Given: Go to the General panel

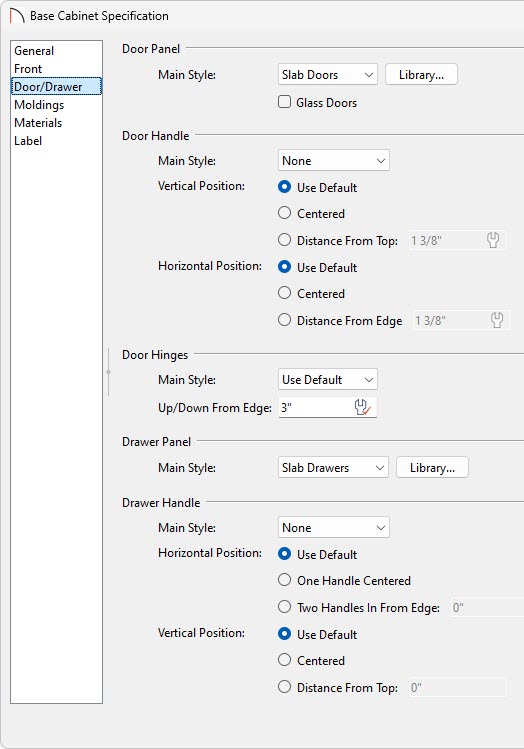Looking at the screenshot, I should [34, 51].
